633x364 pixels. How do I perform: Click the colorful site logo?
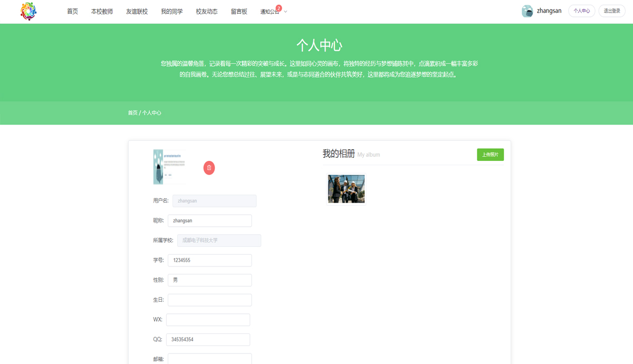pyautogui.click(x=28, y=11)
